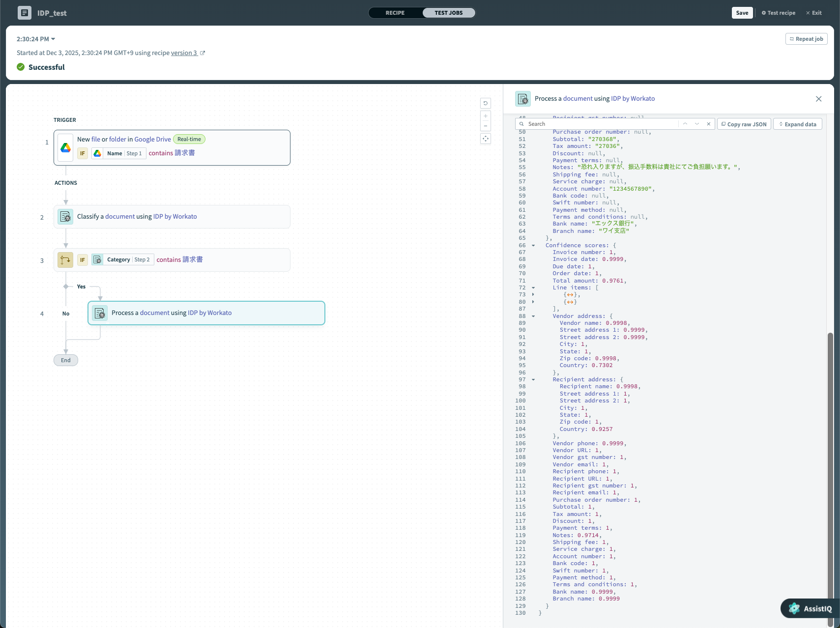
Task: Zoom out on the recipe canvas
Action: [x=486, y=126]
